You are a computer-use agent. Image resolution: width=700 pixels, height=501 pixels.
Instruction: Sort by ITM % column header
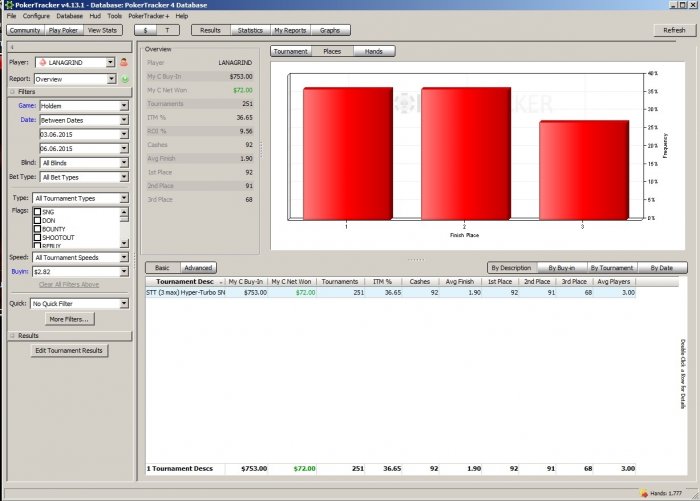tap(382, 282)
